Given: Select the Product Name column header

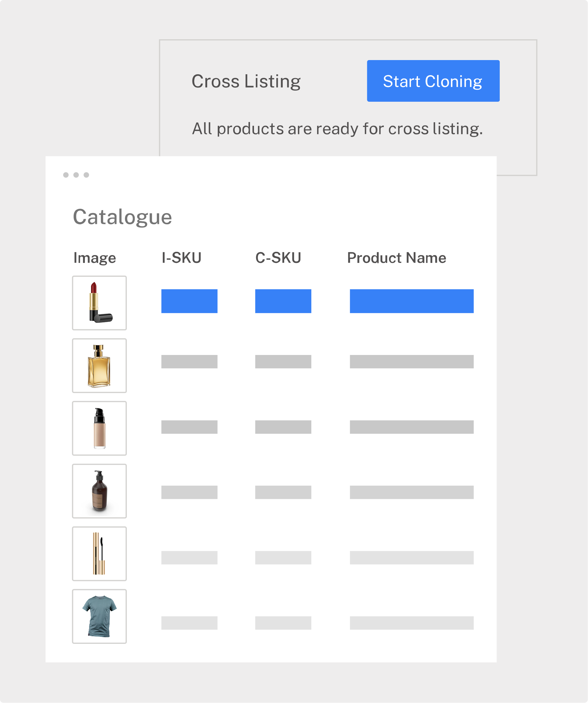Looking at the screenshot, I should click(x=397, y=258).
